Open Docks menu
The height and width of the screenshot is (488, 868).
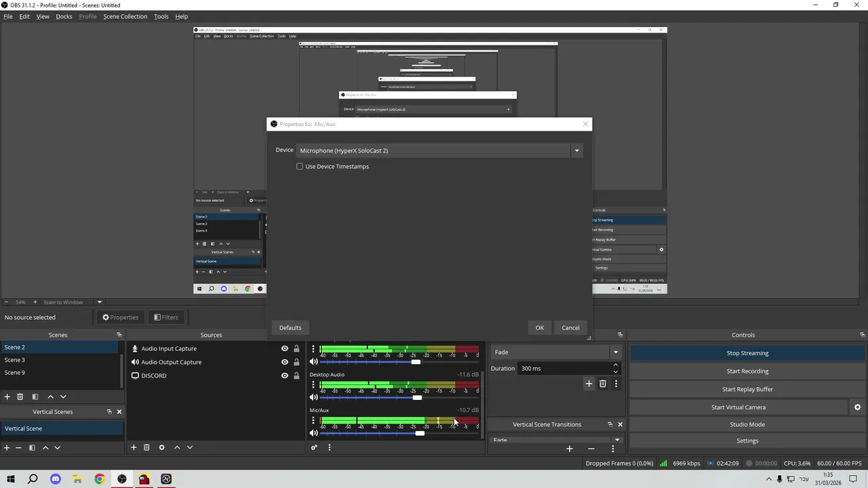[64, 16]
